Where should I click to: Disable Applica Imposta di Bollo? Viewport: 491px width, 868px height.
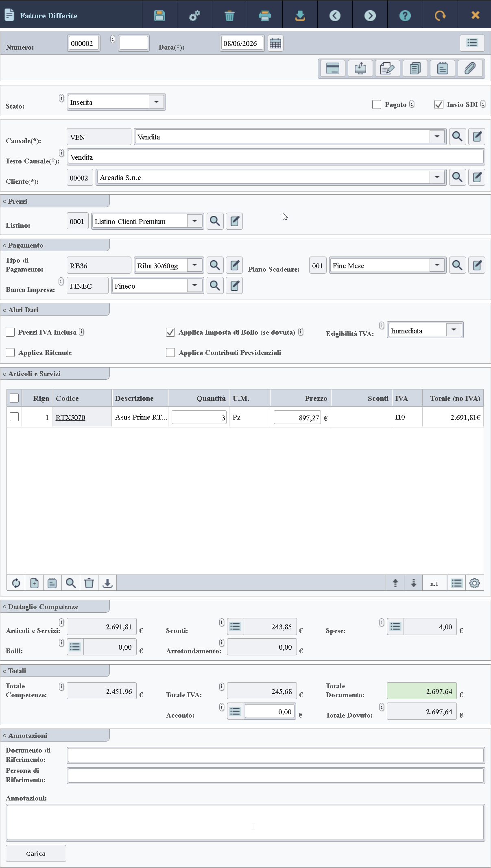[x=170, y=332]
